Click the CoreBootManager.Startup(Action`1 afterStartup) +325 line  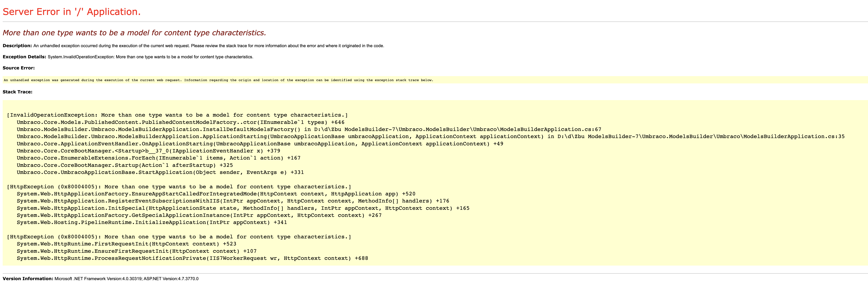[x=125, y=165]
